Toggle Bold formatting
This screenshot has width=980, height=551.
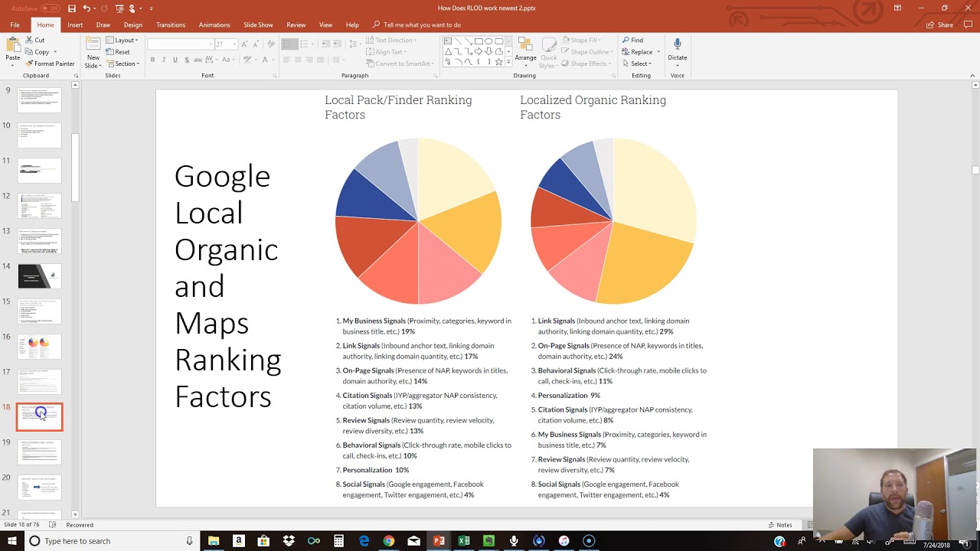pos(152,60)
